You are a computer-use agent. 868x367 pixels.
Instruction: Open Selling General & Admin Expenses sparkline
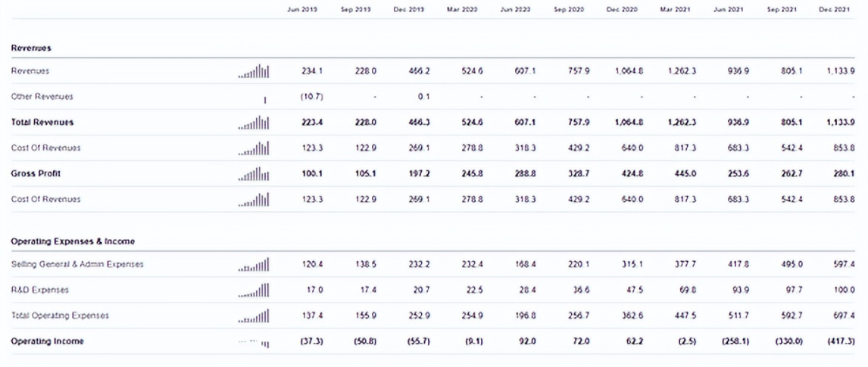click(254, 265)
